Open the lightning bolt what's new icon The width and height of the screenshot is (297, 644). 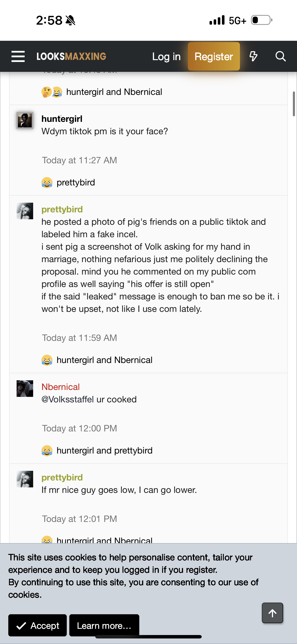253,56
